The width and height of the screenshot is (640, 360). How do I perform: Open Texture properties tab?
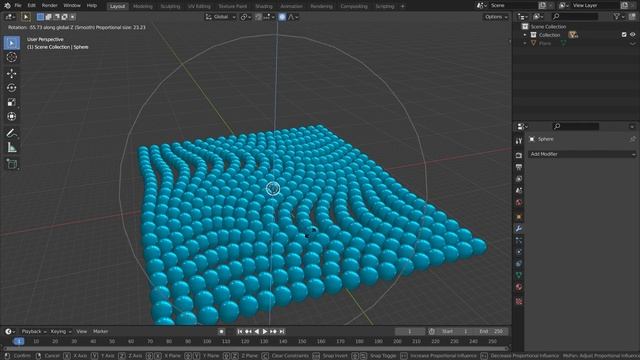pyautogui.click(x=519, y=302)
